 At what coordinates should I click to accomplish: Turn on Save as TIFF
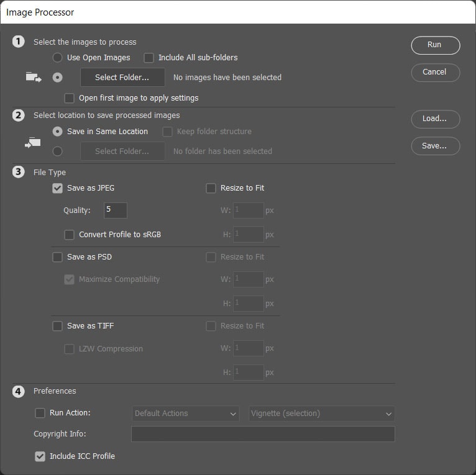pyautogui.click(x=58, y=326)
